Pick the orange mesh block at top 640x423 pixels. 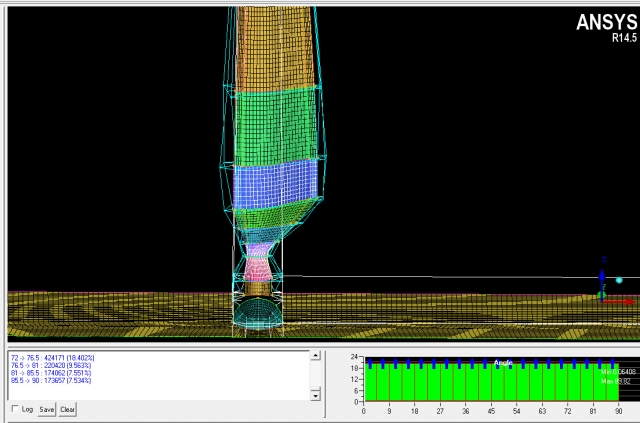pyautogui.click(x=274, y=45)
